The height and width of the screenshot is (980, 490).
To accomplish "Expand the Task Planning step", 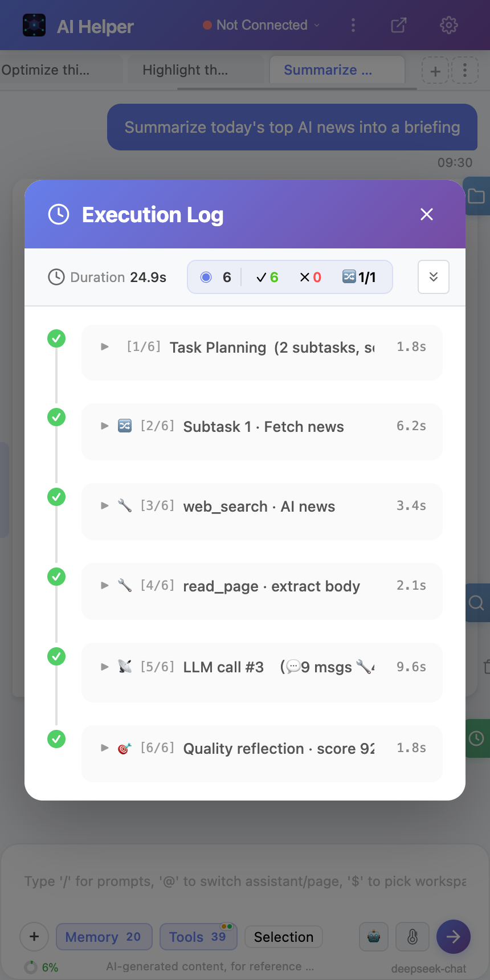I will click(x=262, y=352).
